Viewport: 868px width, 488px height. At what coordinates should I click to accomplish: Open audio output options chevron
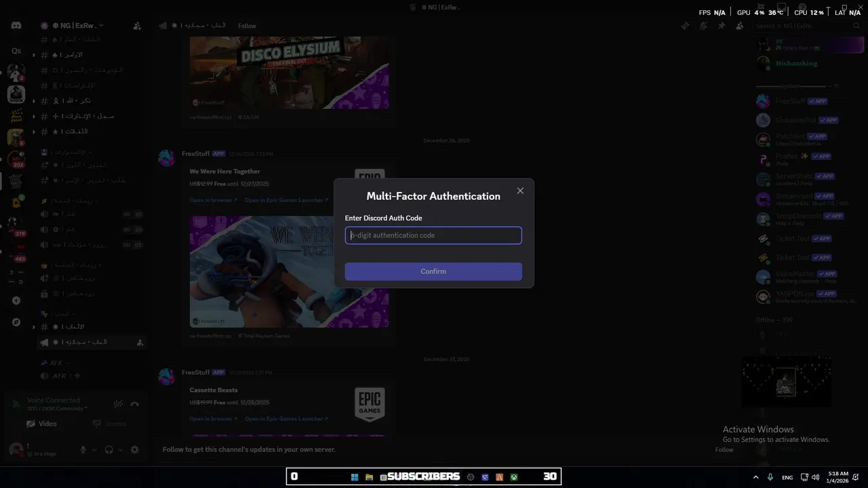121,449
